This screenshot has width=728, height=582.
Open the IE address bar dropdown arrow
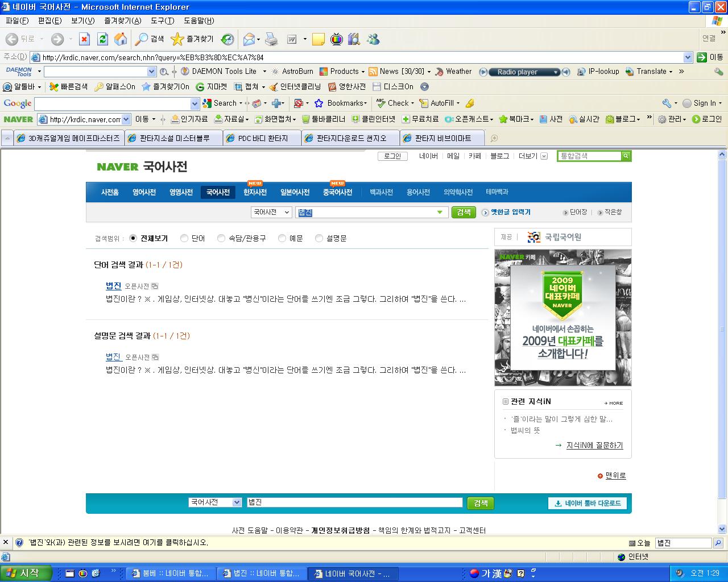click(688, 57)
